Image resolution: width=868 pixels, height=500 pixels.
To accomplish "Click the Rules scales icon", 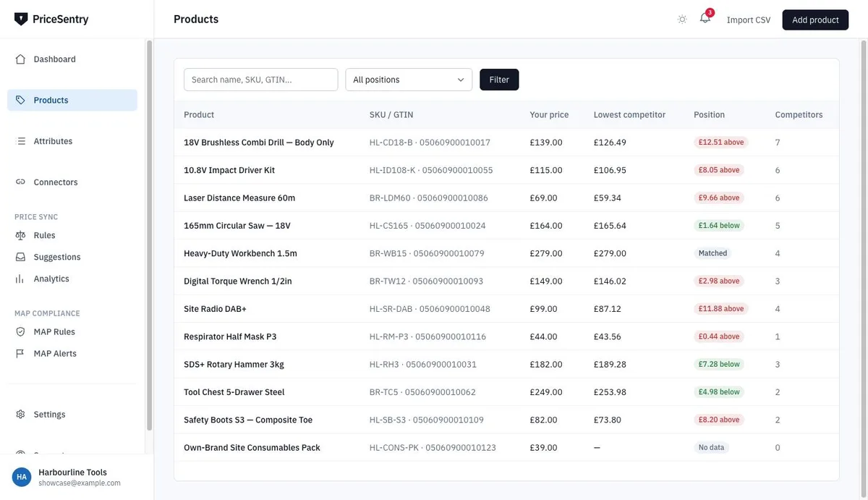I will (x=20, y=235).
